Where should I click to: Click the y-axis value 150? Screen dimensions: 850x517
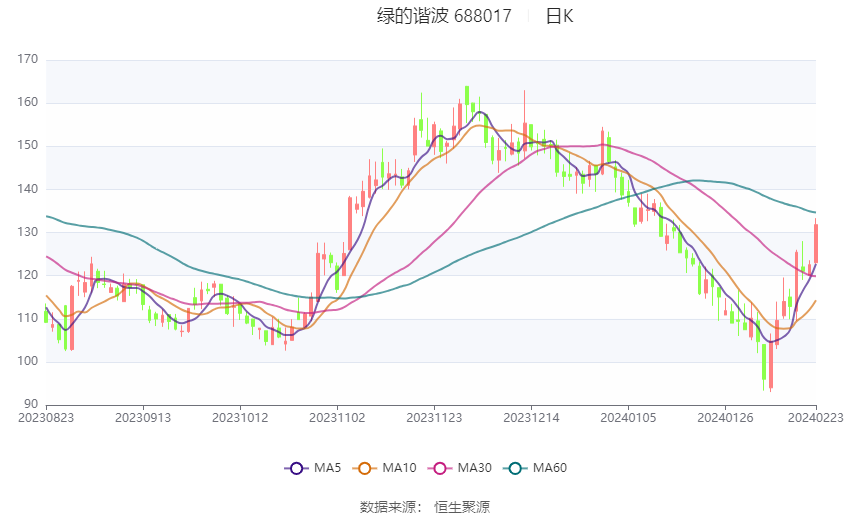(x=28, y=145)
